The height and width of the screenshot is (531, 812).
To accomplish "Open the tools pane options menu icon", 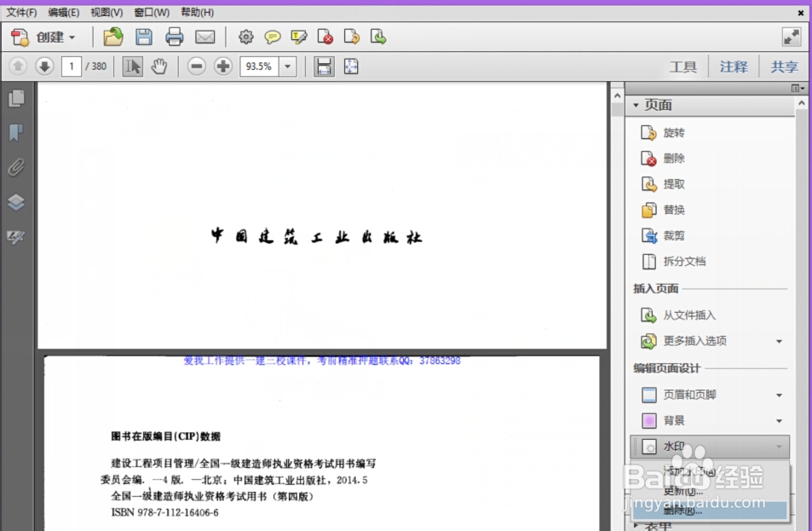I will pyautogui.click(x=798, y=88).
